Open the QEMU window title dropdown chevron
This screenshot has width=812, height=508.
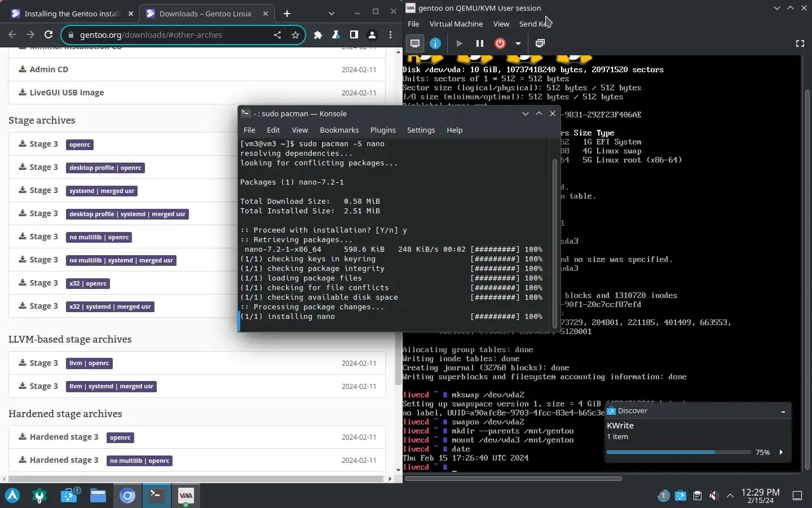pos(776,8)
